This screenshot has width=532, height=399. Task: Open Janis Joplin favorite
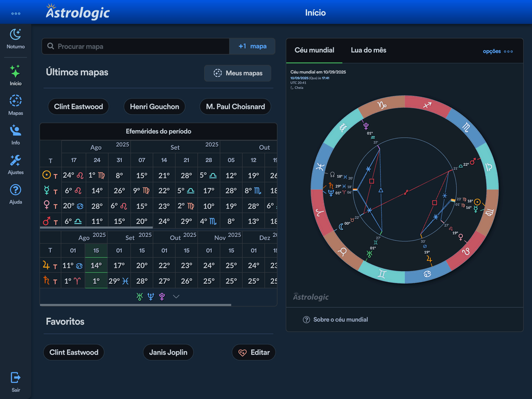point(168,352)
